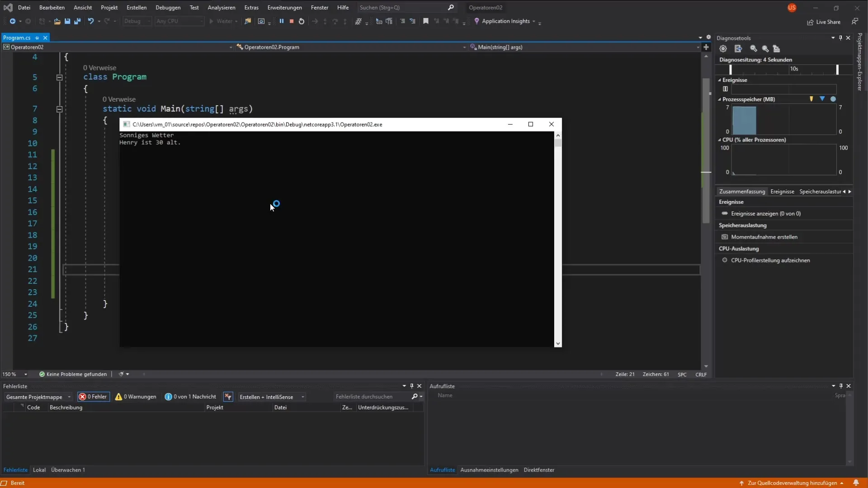Click Zur Quellcodeverwaltung hinzufügen

point(792,483)
